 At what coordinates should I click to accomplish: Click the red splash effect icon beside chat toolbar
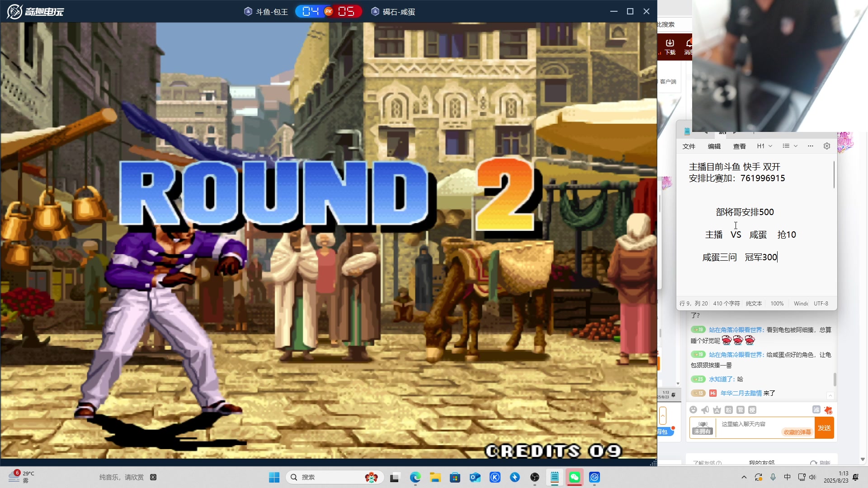tap(828, 410)
